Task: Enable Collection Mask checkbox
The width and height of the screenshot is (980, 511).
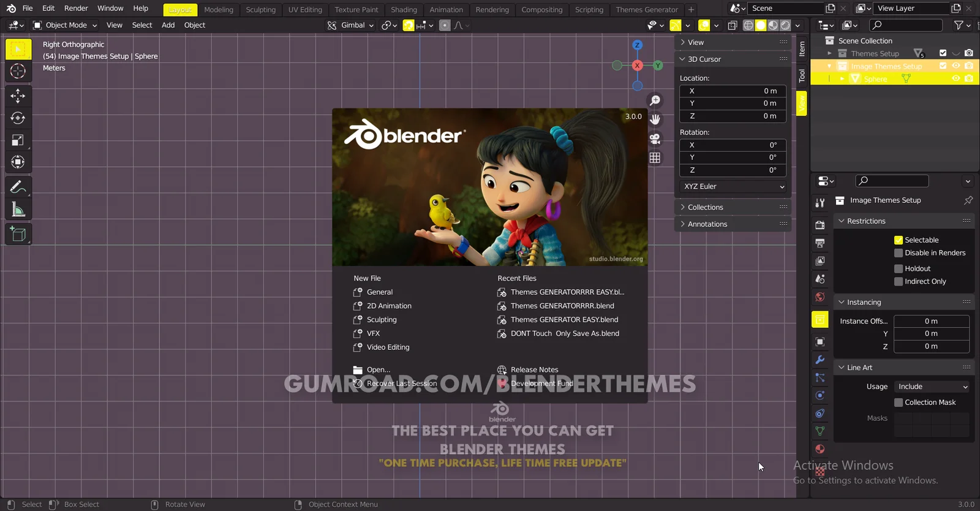Action: point(899,403)
